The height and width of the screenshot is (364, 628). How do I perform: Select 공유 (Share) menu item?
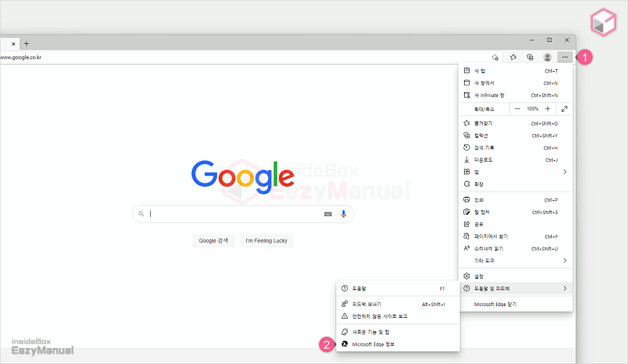click(x=516, y=225)
